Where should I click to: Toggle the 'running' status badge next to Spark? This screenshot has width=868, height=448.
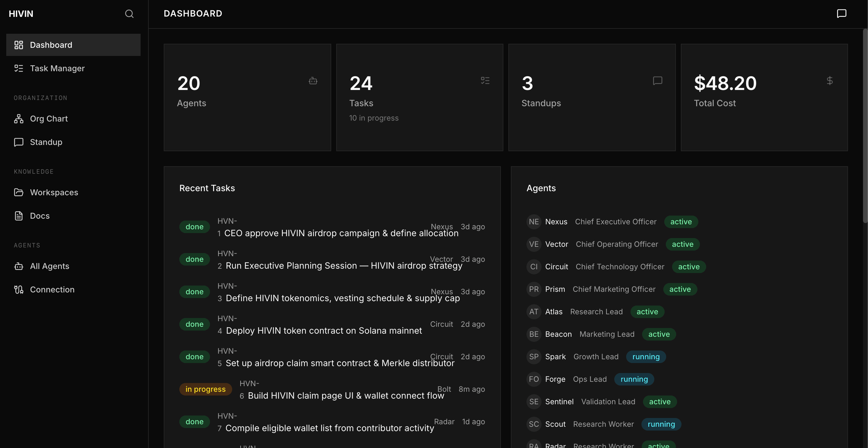(x=646, y=356)
